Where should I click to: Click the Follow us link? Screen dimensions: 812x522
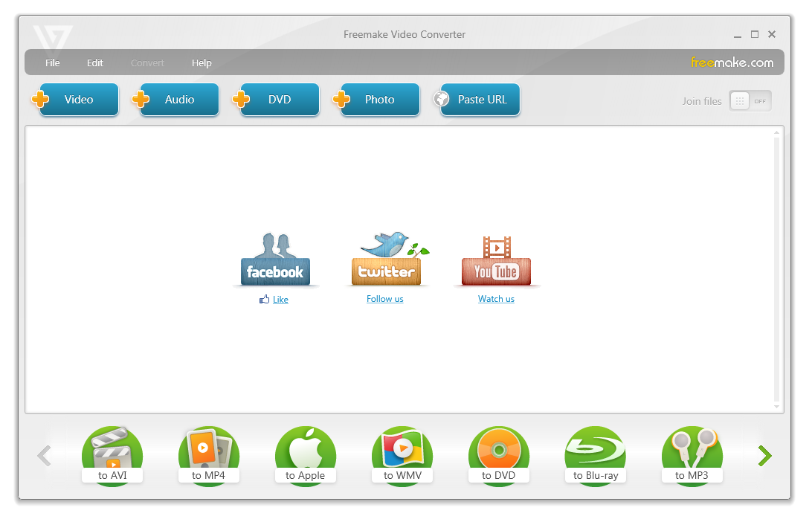384,299
